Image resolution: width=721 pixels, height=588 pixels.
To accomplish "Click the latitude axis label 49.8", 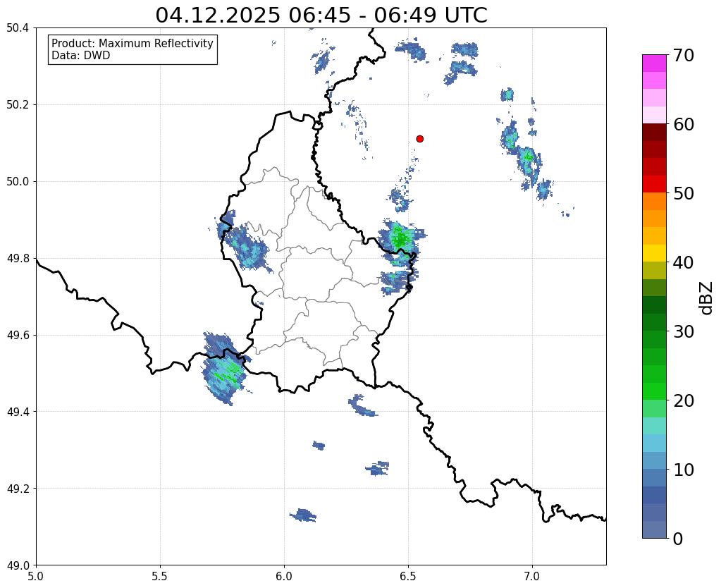I will click(x=18, y=258).
